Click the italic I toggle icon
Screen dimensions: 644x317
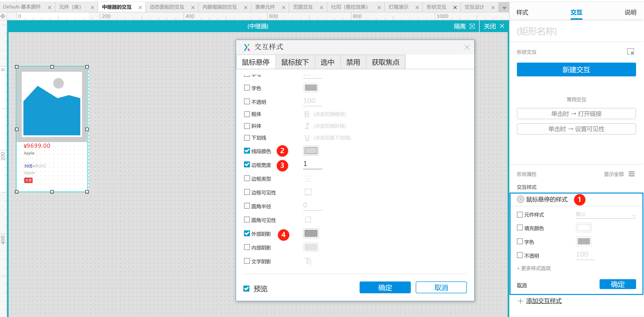click(307, 126)
